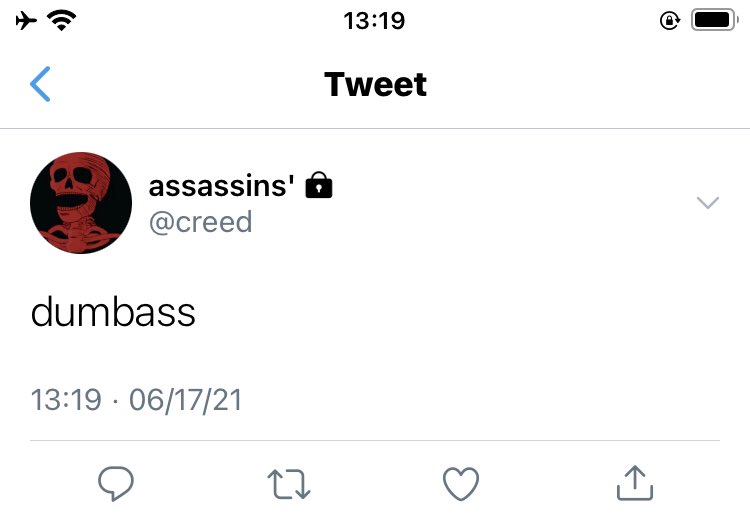750x527 pixels.
Task: Tap the retweet arrows icon
Action: pyautogui.click(x=289, y=484)
